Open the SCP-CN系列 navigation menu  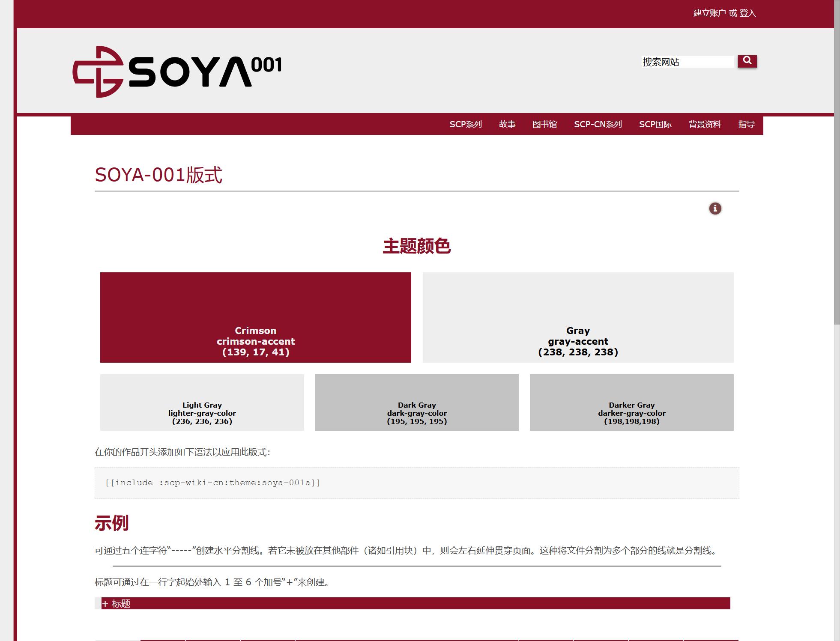tap(598, 124)
